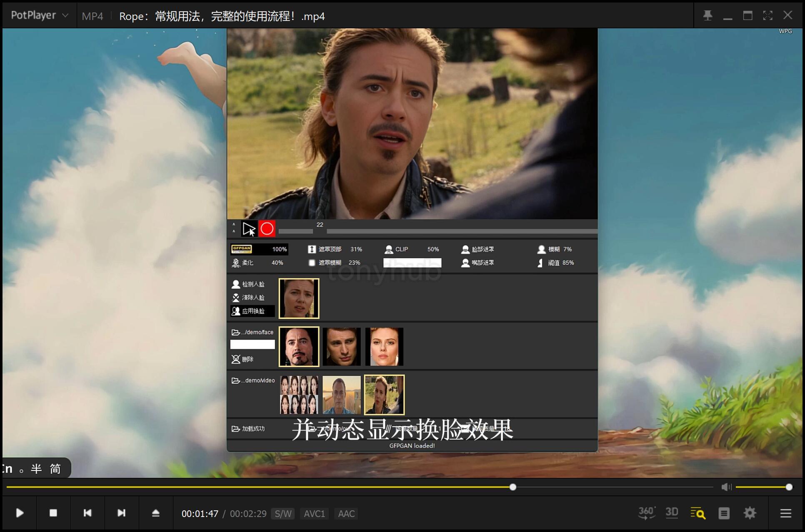Skip to the next file
805x532 pixels.
(121, 513)
